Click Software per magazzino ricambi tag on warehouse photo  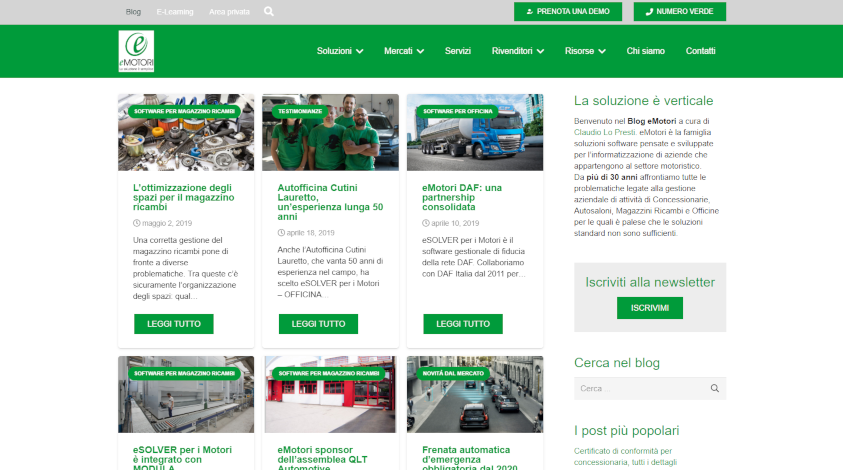click(184, 373)
